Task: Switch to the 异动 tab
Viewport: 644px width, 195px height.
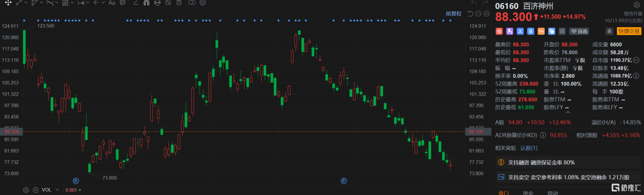Action: click(552, 192)
